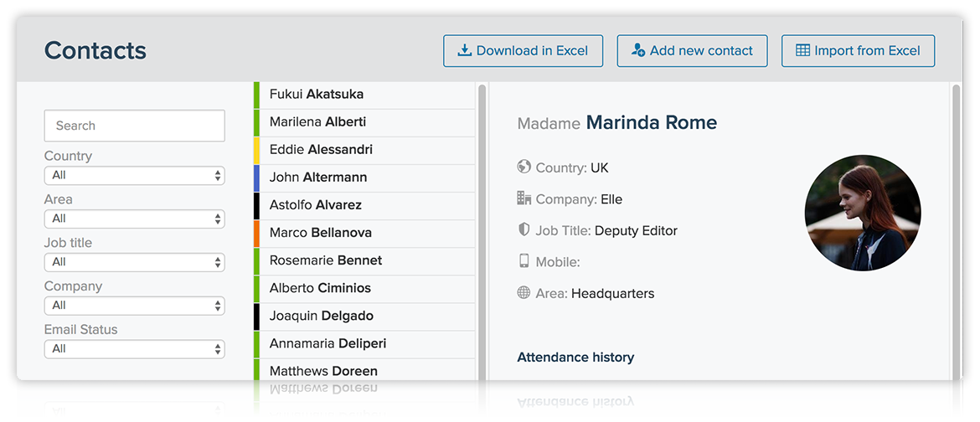
Task: Click the yellow color tag beside Eddie Alessandri
Action: [x=256, y=150]
